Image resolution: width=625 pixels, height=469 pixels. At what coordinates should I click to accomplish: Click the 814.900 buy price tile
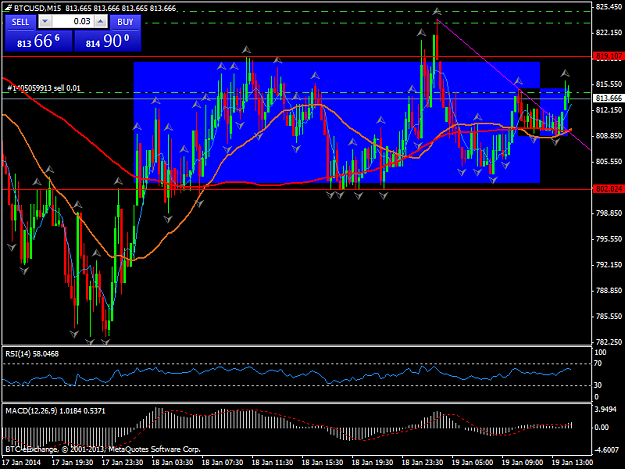point(108,41)
